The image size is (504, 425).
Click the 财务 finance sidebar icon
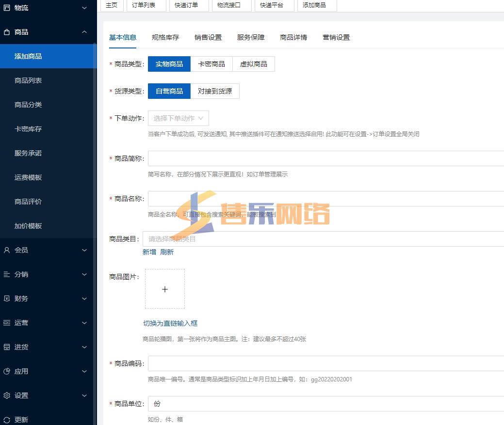click(x=7, y=299)
